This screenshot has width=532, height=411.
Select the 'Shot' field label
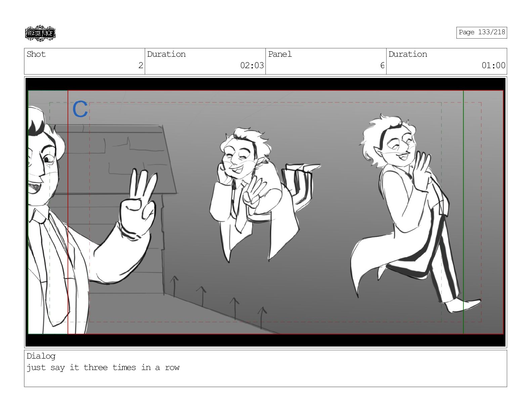(x=36, y=54)
